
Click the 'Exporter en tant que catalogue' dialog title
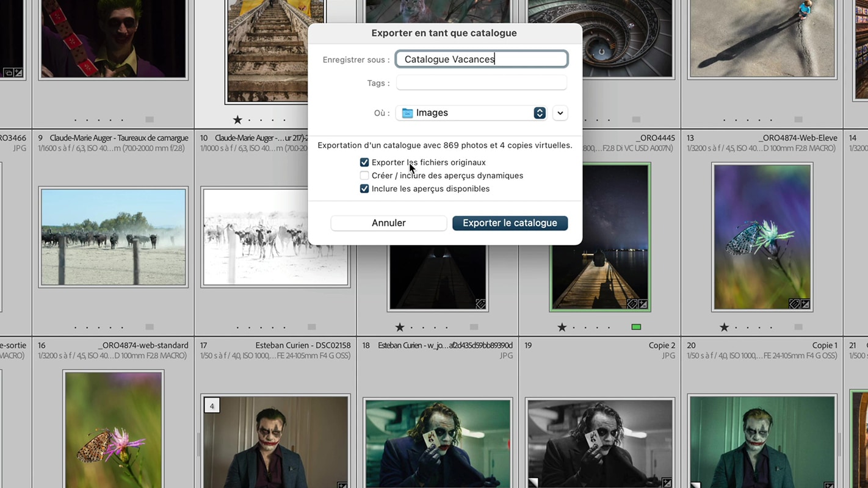pos(444,33)
